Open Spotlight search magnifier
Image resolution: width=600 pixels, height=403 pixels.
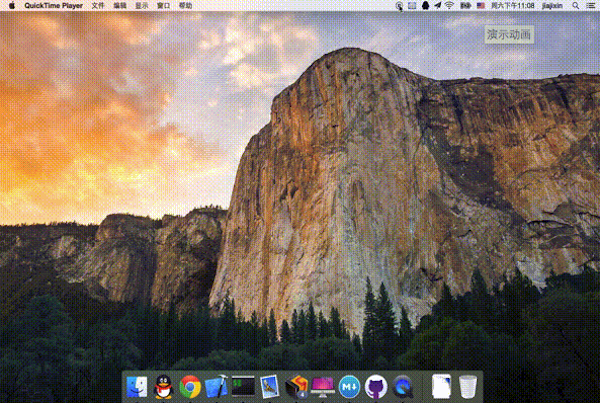(x=576, y=5)
